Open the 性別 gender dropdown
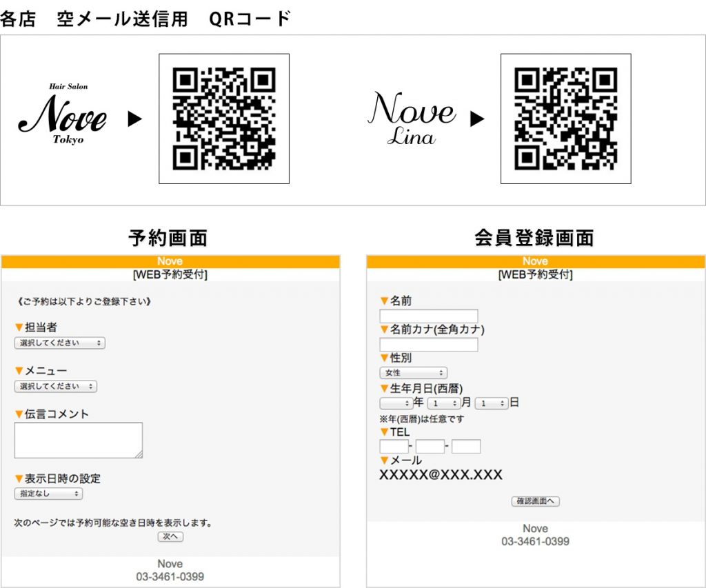Viewport: 706px width, 588px height. (414, 373)
